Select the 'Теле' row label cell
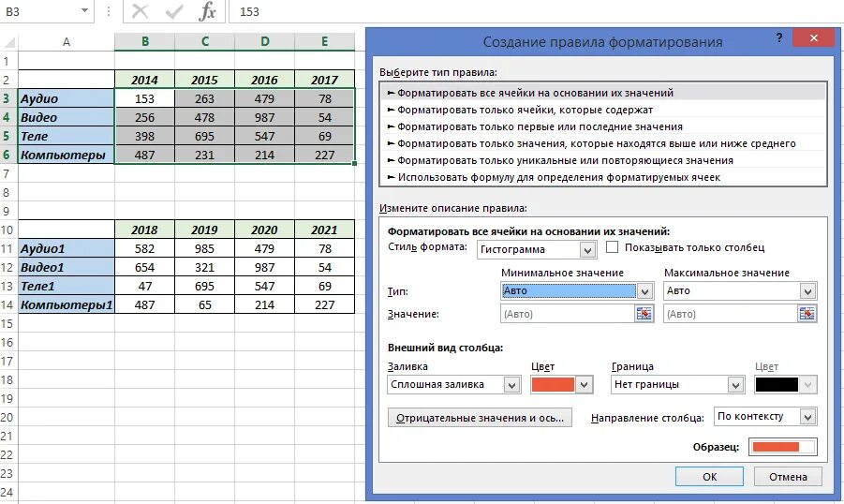This screenshot has width=844, height=504. (x=67, y=136)
